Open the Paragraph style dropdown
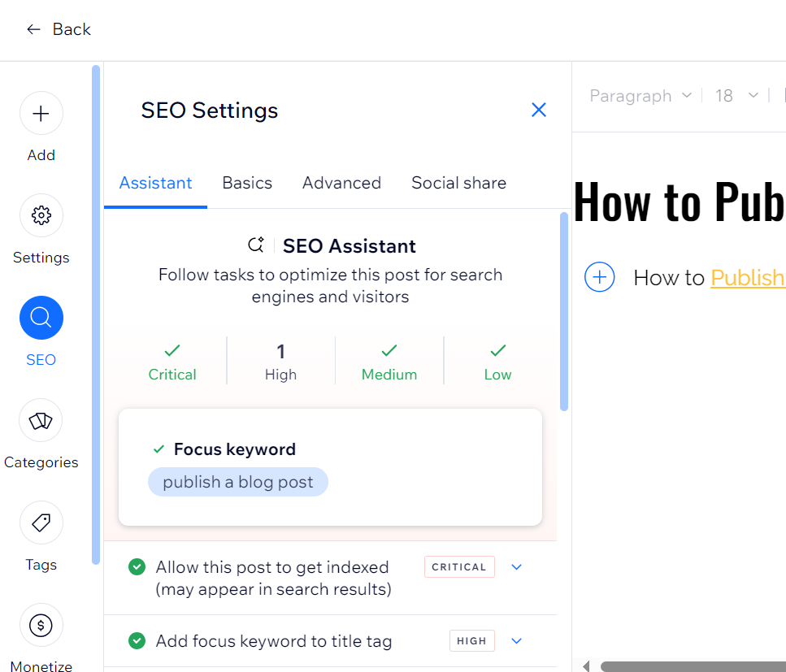 coord(641,95)
